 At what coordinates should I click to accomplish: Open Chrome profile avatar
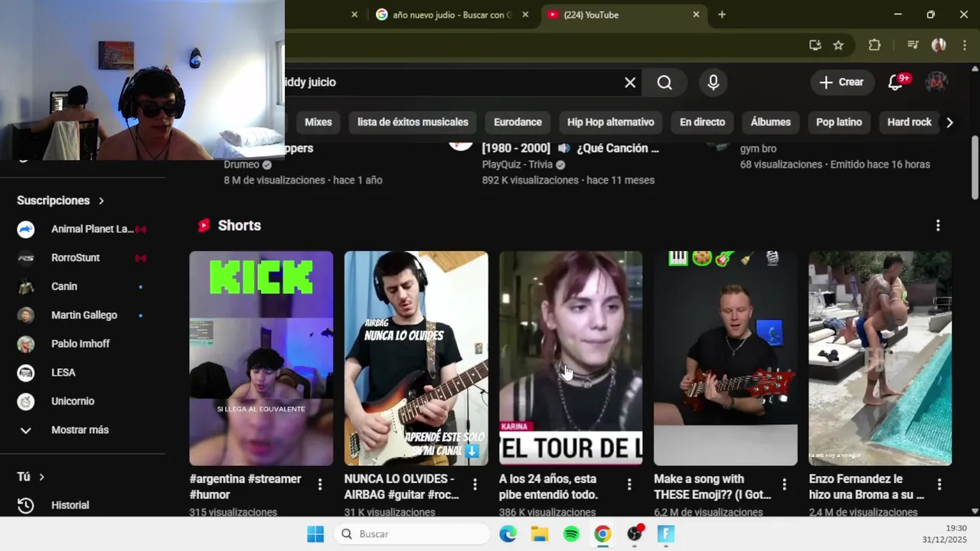point(939,45)
